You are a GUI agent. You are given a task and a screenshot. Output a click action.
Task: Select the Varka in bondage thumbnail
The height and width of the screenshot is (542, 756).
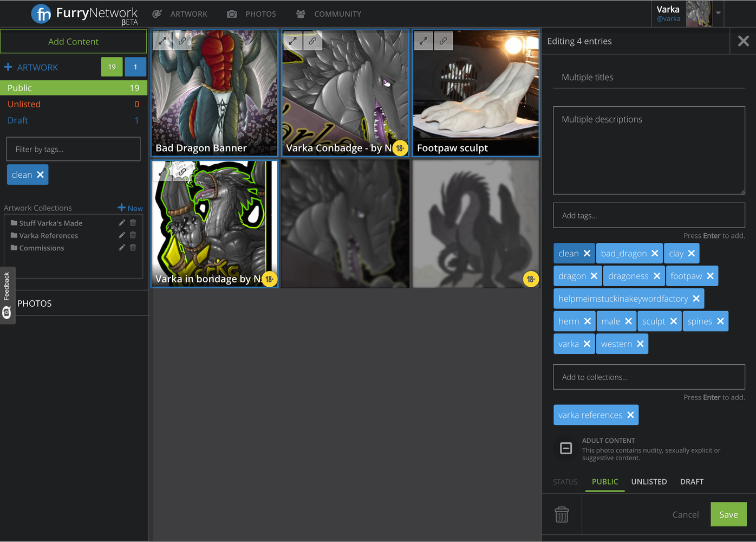[214, 224]
